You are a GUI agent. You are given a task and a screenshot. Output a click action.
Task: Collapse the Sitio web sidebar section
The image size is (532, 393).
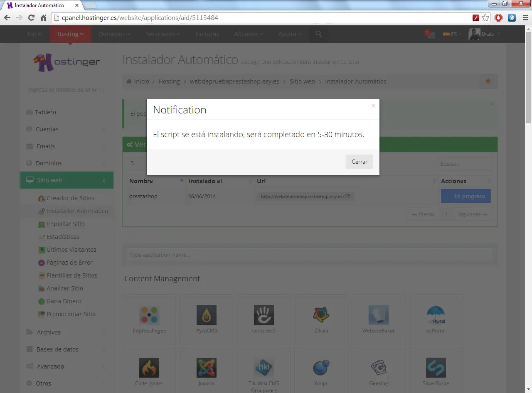(66, 180)
